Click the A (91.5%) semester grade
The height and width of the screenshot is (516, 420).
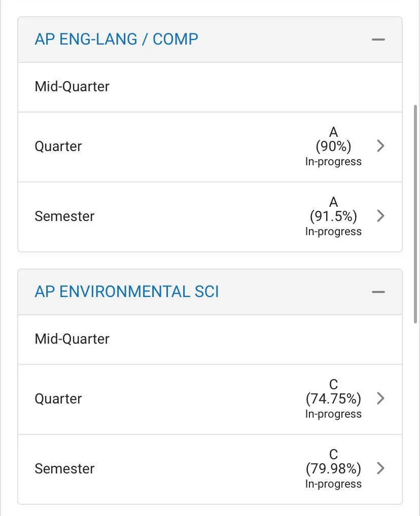(x=333, y=210)
